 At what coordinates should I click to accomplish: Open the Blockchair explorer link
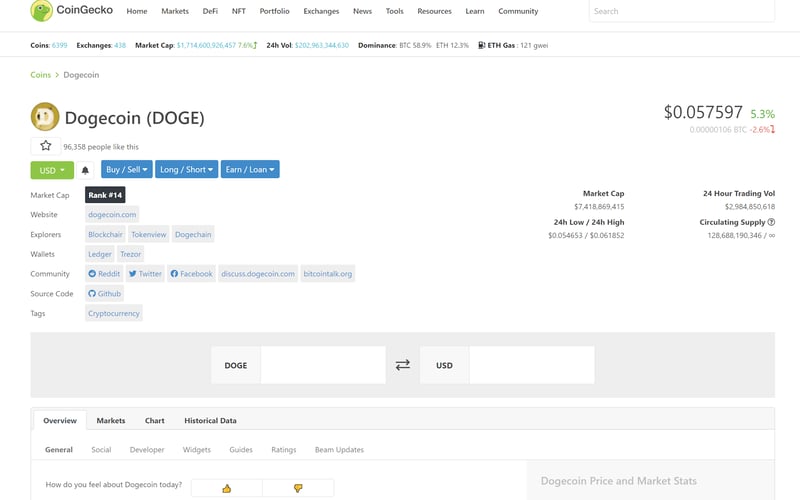click(105, 235)
